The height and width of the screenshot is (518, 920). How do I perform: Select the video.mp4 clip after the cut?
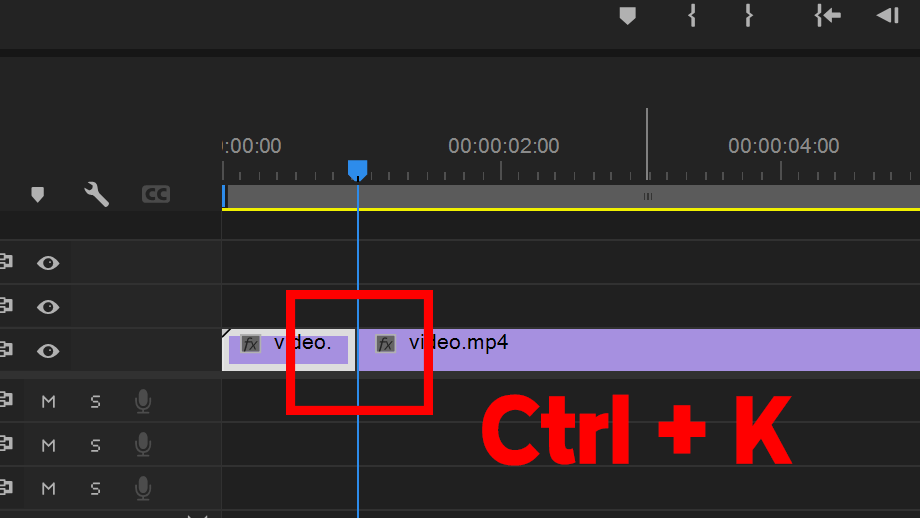click(x=638, y=350)
